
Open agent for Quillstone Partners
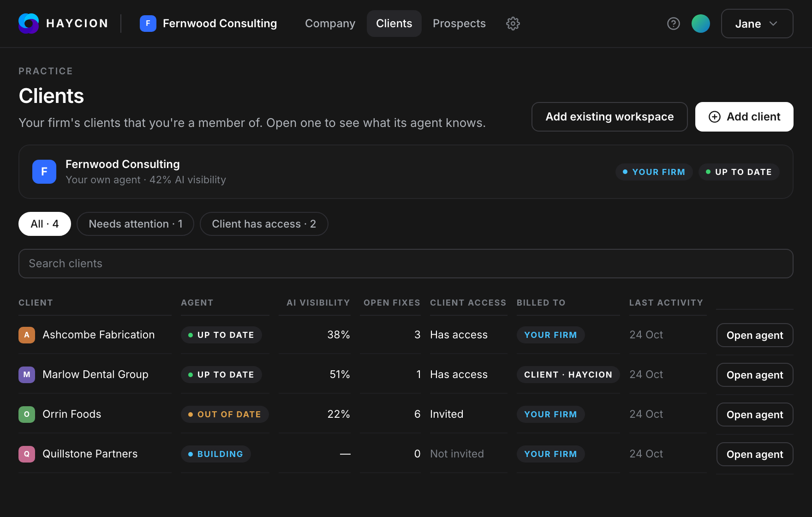[x=755, y=454]
